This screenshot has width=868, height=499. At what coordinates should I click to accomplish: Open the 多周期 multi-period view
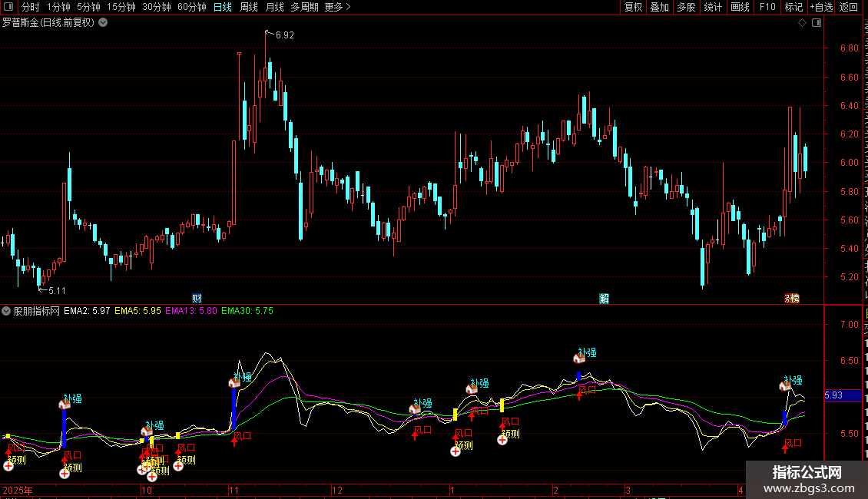304,7
